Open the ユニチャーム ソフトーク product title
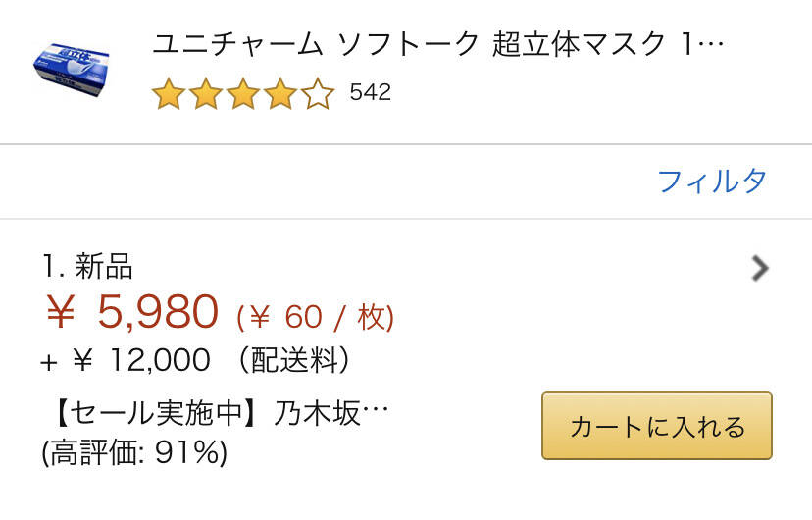The width and height of the screenshot is (812, 520). pyautogui.click(x=412, y=45)
